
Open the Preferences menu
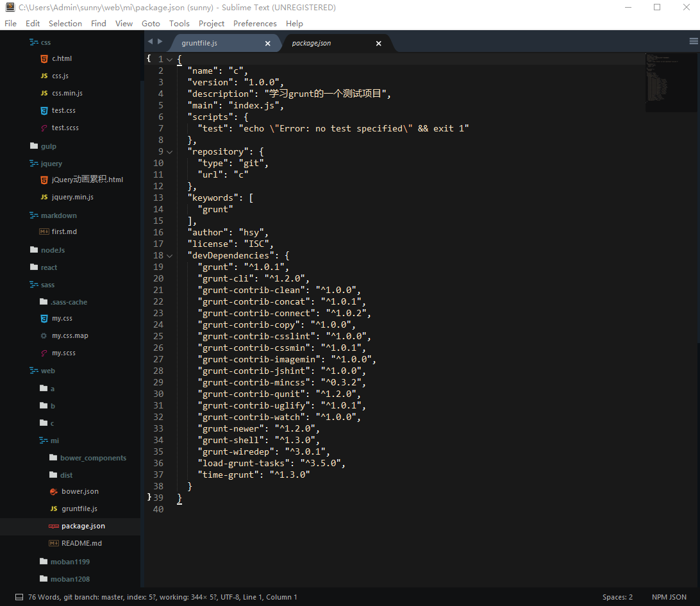(x=255, y=23)
